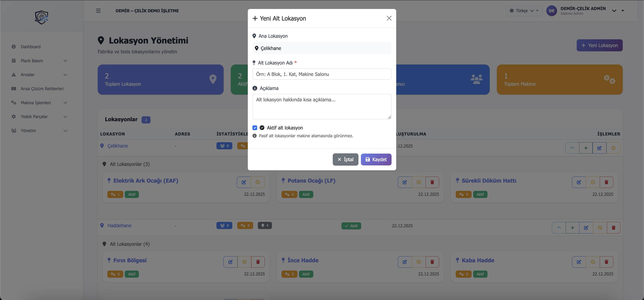The height and width of the screenshot is (300, 644).
Task: Collapse Çelikhane sub-locations with chevron
Action: point(572,148)
